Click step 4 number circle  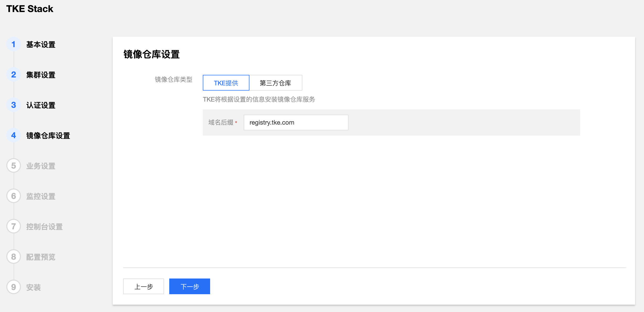tap(14, 135)
